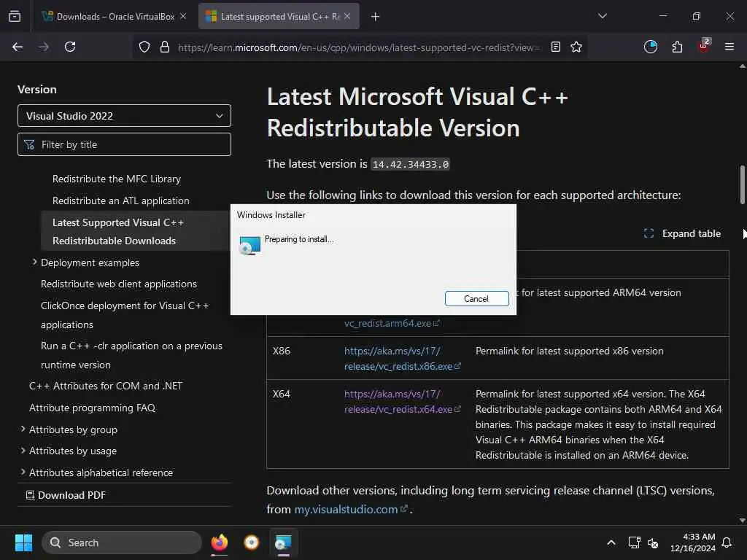Expand the Deployment examples node
The image size is (747, 560).
(34, 262)
